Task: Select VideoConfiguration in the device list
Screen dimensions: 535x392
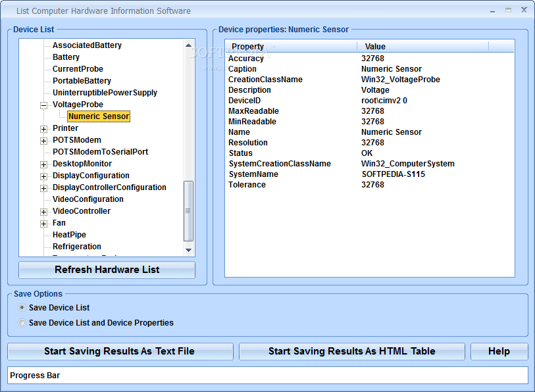Action: pyautogui.click(x=88, y=199)
